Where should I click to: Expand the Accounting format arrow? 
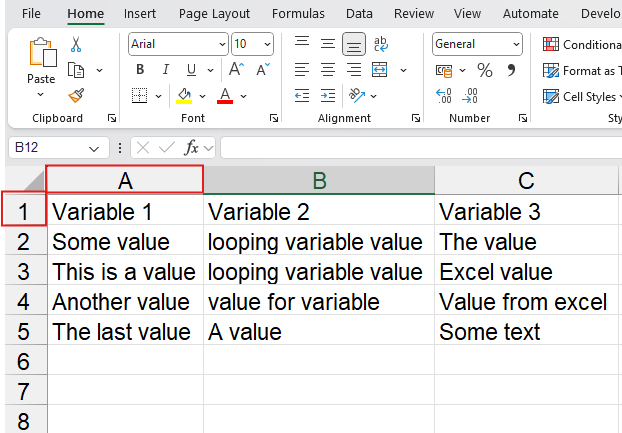pos(462,71)
